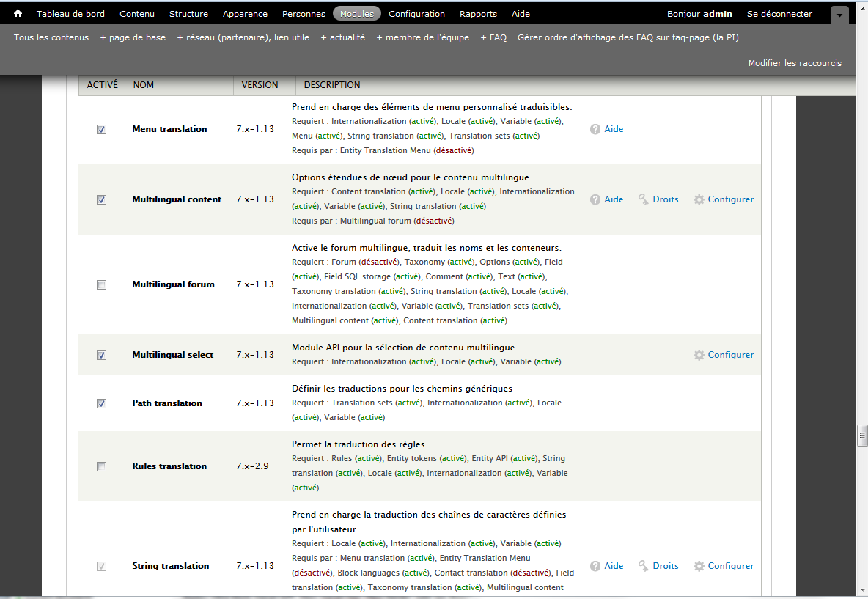Click the scrollbar down arrow

(x=862, y=589)
